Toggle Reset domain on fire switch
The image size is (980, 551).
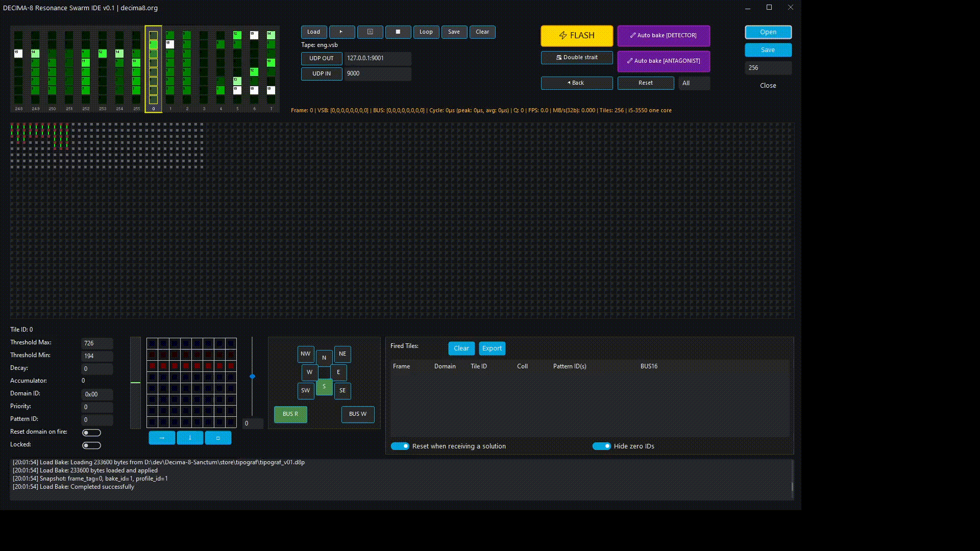(x=92, y=433)
